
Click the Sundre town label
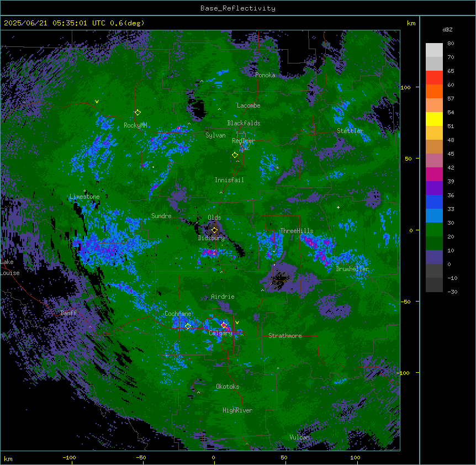(x=161, y=216)
